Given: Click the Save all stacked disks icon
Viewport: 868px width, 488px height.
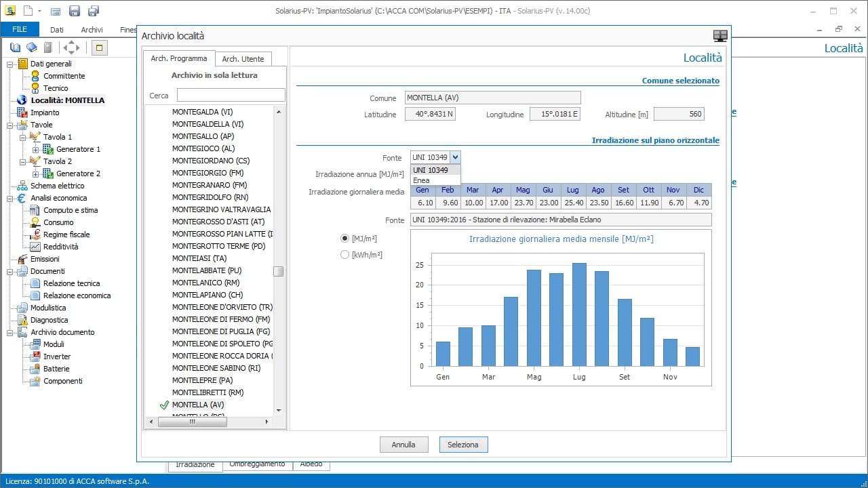Looking at the screenshot, I should pos(94,11).
